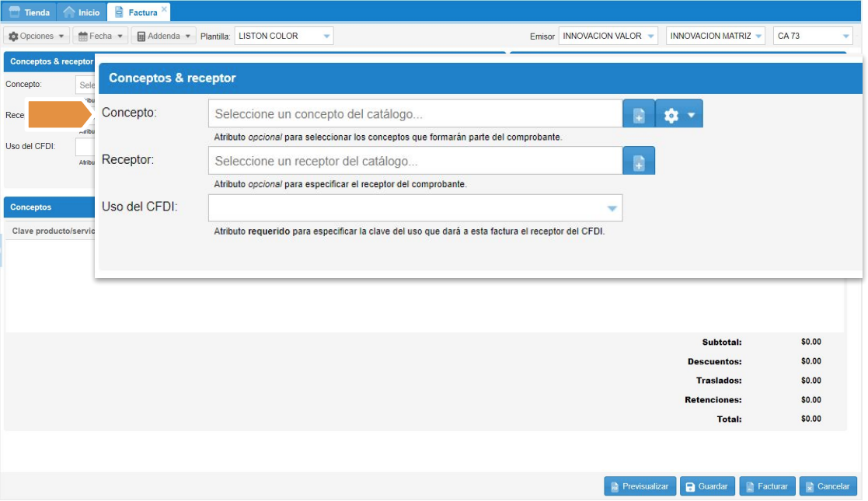868x501 pixels.
Task: Open the Opciones menu
Action: 36,37
